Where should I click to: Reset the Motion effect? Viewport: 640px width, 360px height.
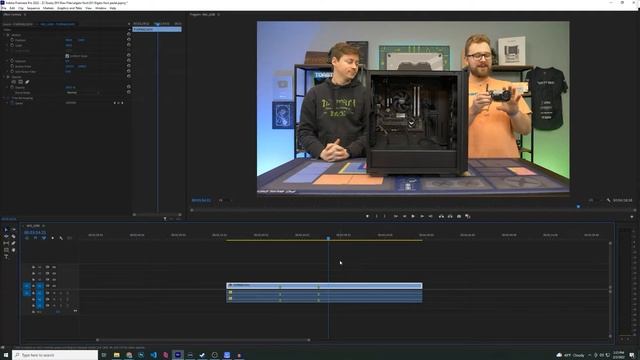tap(129, 35)
